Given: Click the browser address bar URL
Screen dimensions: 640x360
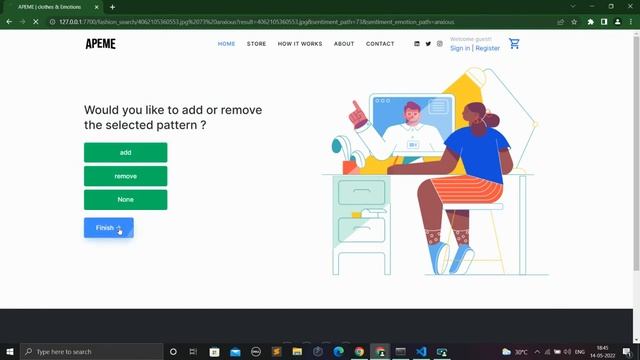Looking at the screenshot, I should pyautogui.click(x=256, y=22).
